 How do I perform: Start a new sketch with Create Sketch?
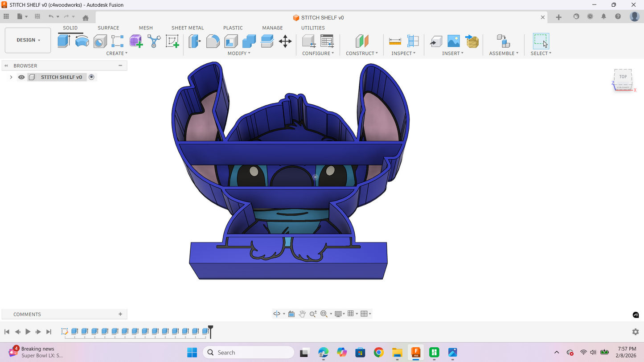pos(172,41)
